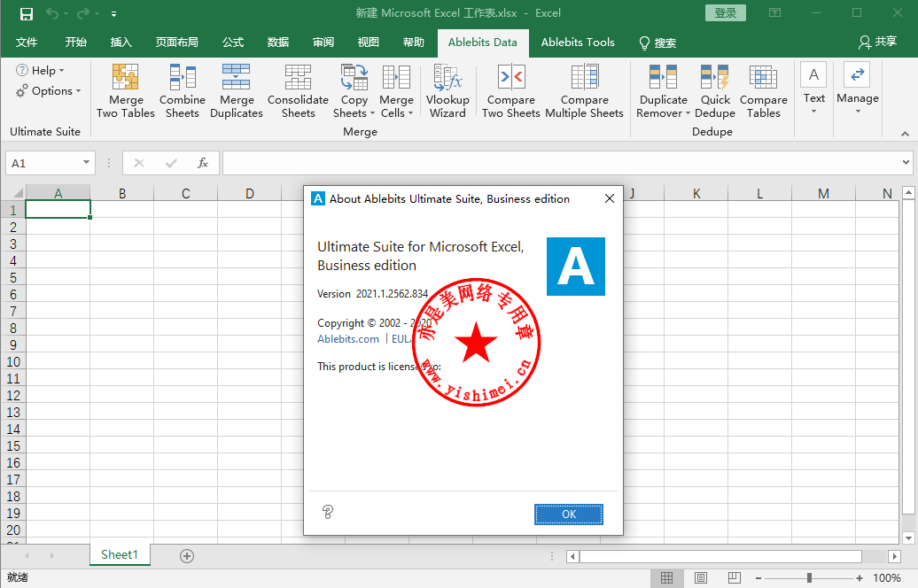The height and width of the screenshot is (588, 918).
Task: Select row 5 header
Action: click(x=13, y=277)
